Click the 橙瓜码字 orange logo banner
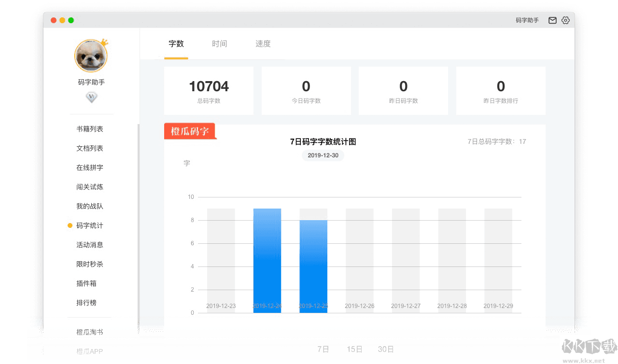This screenshot has height=364, width=618. tap(190, 131)
